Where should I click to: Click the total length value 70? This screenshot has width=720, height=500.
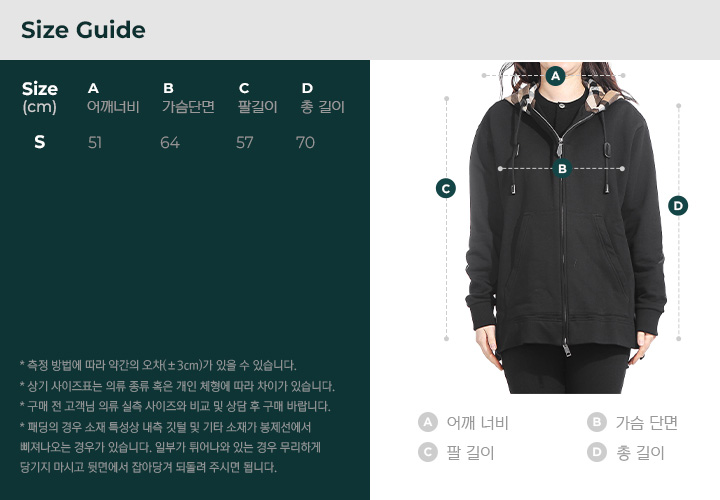tap(305, 143)
